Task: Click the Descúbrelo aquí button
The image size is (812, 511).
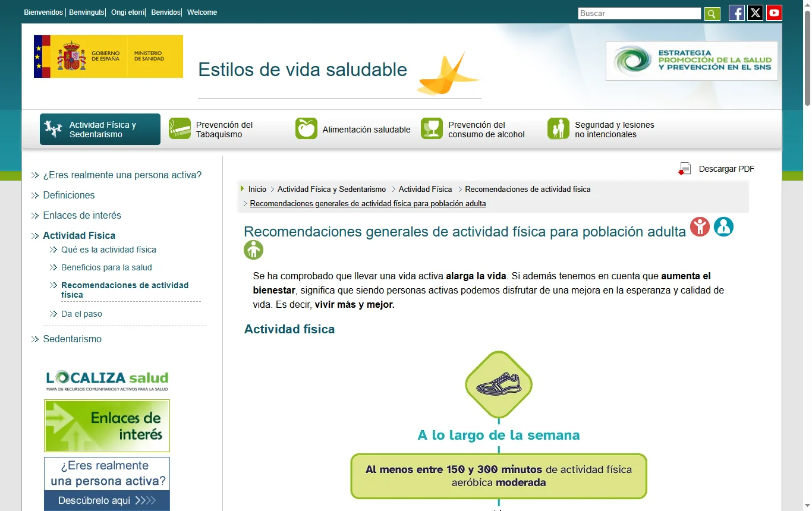Action: click(107, 501)
